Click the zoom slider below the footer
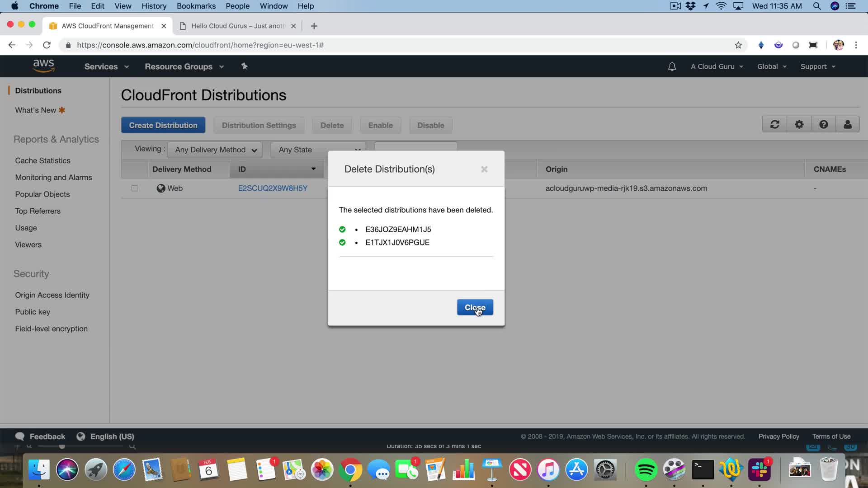Screen dimensions: 868x488 pos(62,446)
